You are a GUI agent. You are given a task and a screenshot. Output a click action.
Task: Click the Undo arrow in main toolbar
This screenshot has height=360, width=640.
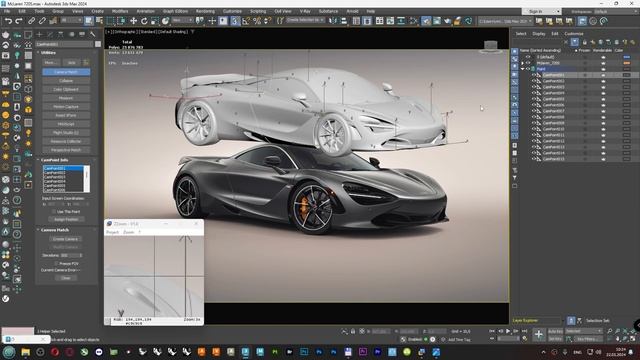[8, 21]
